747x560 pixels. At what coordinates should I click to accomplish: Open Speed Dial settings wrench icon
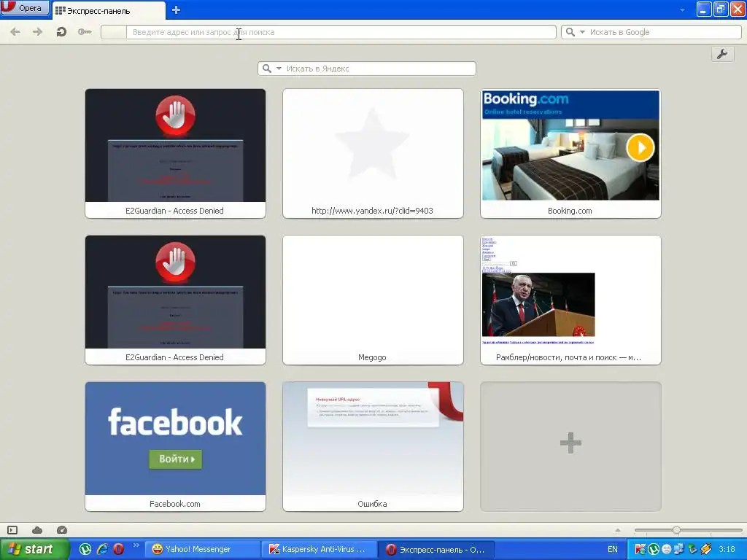tap(722, 54)
